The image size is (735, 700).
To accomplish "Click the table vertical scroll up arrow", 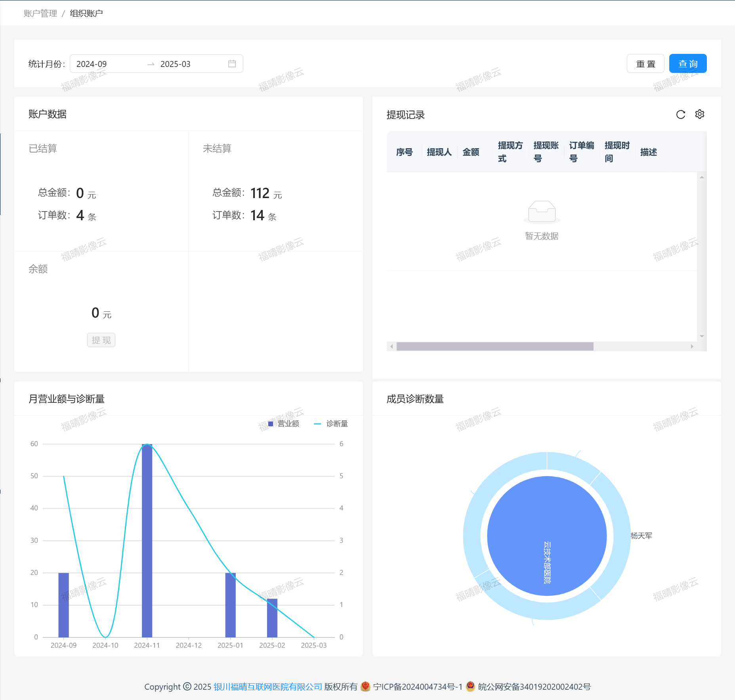I will pos(701,177).
